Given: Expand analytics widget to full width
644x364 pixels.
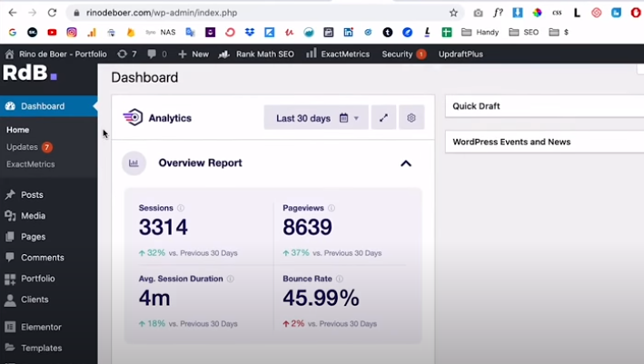Looking at the screenshot, I should pos(383,118).
